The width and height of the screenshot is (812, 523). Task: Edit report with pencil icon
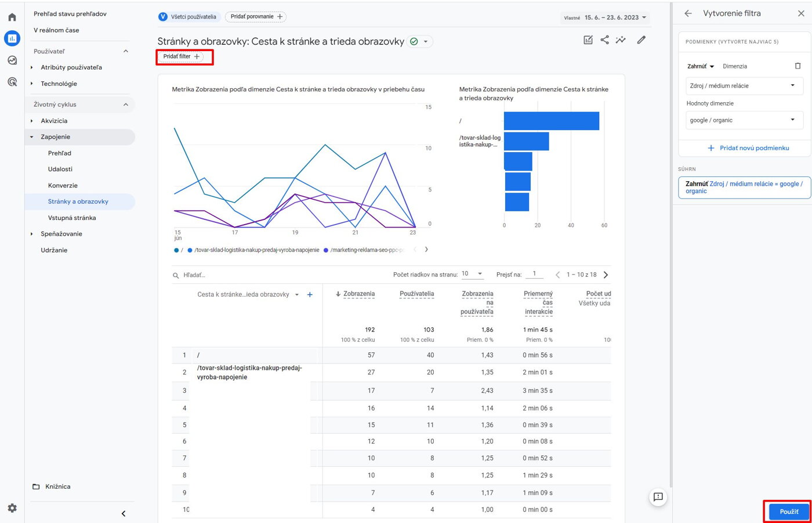[641, 40]
